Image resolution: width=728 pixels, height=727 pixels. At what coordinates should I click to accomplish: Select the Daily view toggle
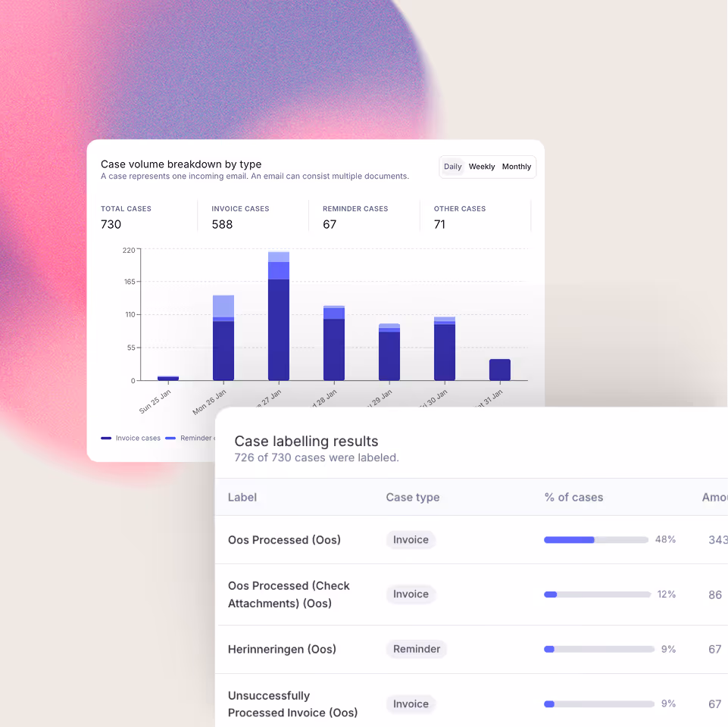point(452,167)
